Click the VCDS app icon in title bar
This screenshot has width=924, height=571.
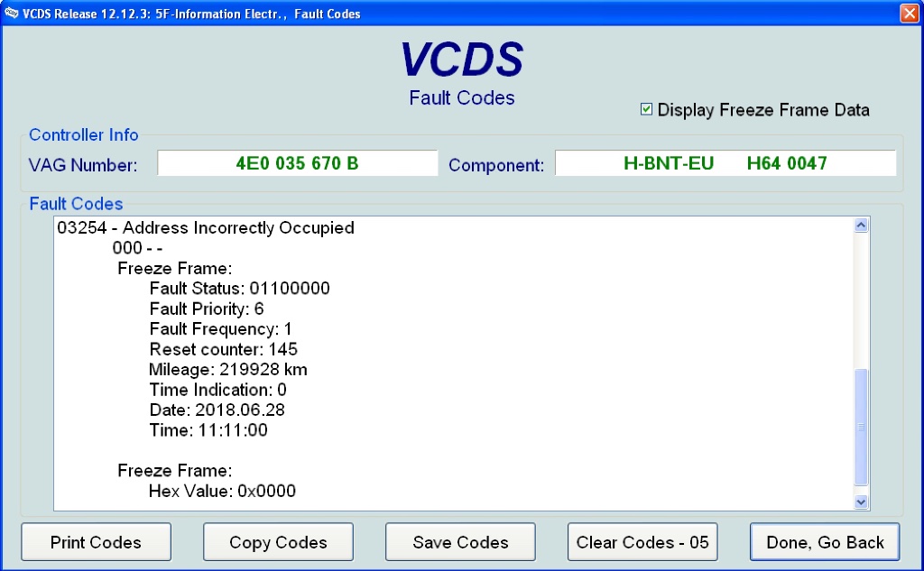coord(10,14)
